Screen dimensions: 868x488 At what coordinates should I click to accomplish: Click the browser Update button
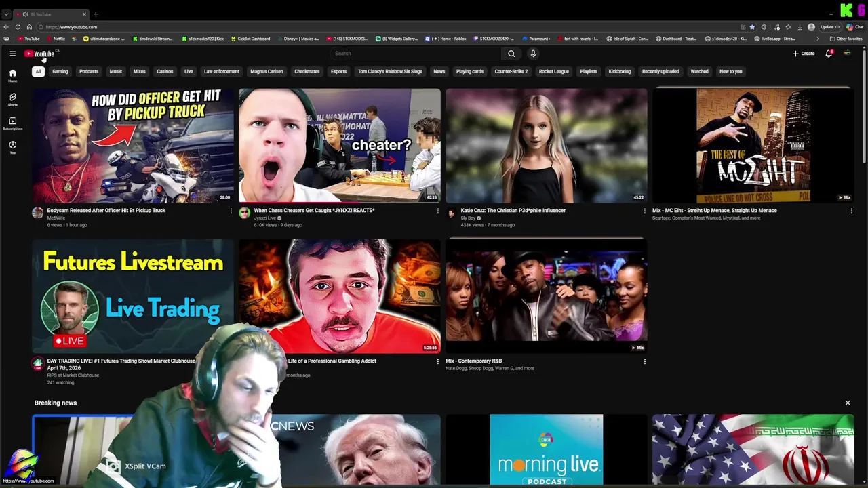[x=829, y=27]
